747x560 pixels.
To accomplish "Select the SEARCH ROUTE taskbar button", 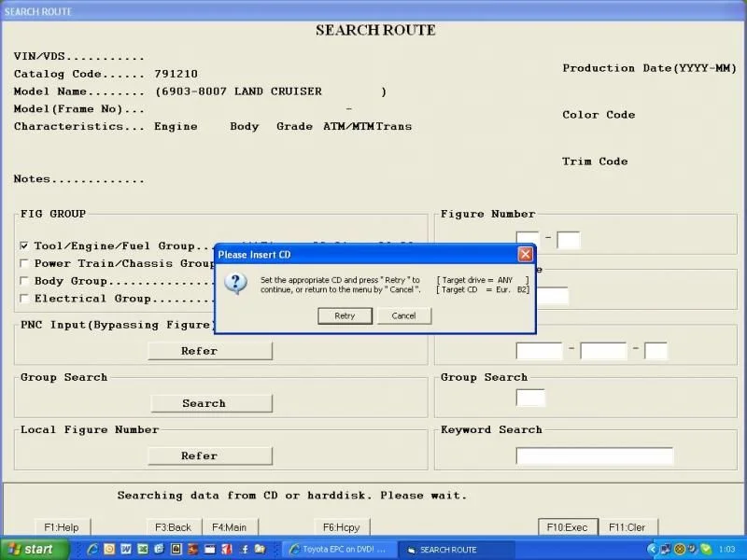I will pyautogui.click(x=457, y=550).
